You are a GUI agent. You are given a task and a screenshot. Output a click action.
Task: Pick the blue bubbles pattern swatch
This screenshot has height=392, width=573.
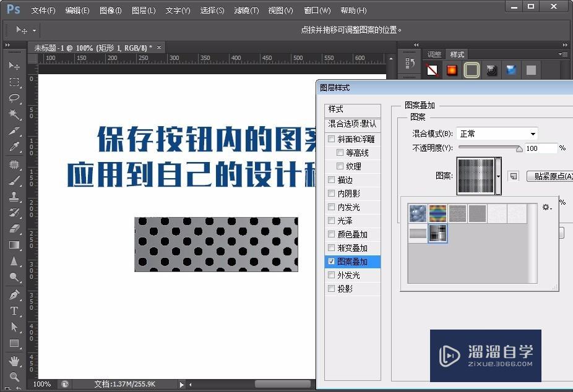click(x=418, y=213)
